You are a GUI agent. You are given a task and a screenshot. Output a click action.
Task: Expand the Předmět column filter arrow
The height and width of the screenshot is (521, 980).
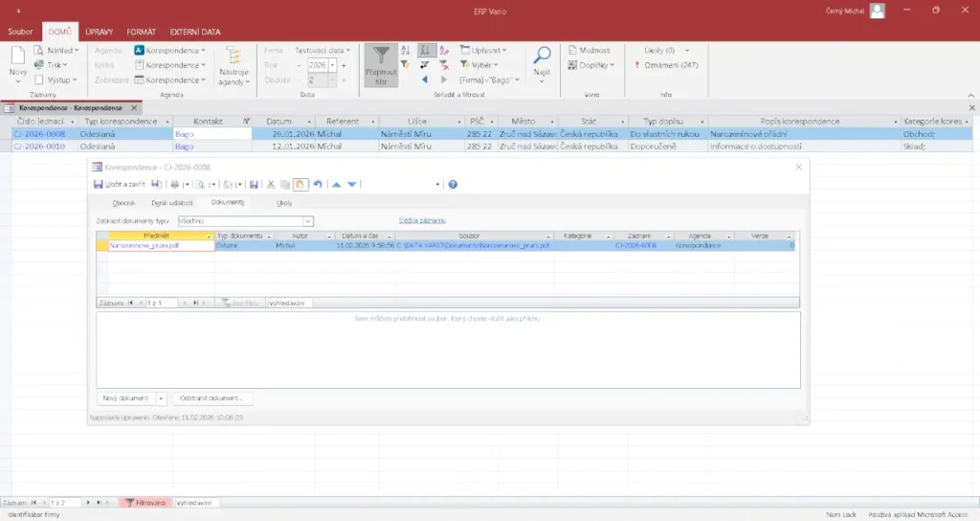coord(210,236)
